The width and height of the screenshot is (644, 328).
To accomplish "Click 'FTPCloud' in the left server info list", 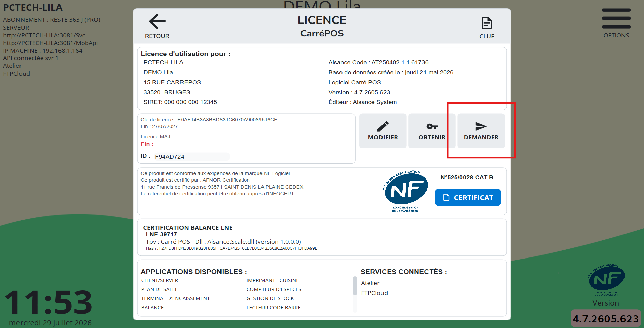I will [x=16, y=74].
